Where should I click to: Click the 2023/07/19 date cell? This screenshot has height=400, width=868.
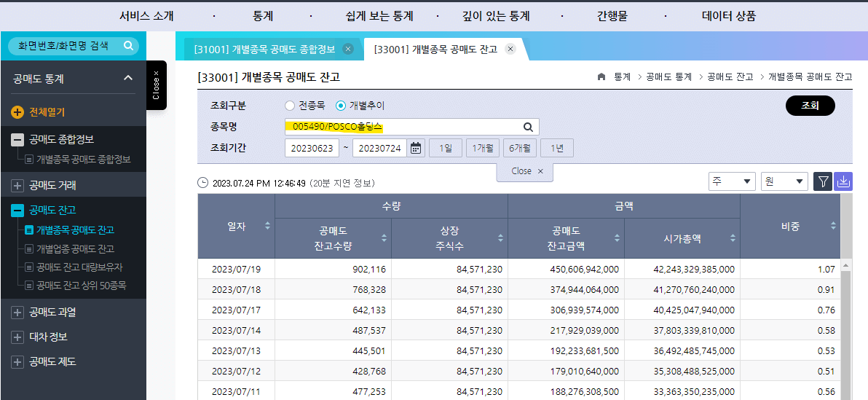click(236, 270)
